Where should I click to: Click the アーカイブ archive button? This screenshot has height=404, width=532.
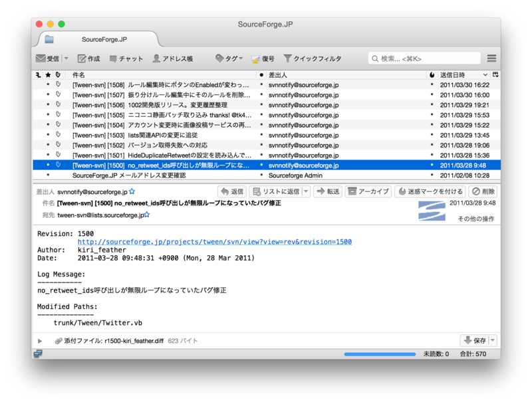[368, 191]
